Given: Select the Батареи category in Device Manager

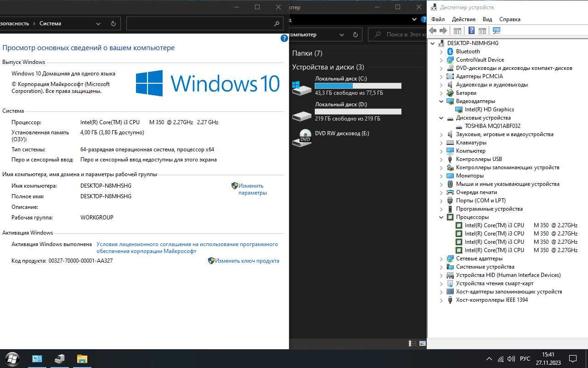Looking at the screenshot, I should (x=466, y=93).
